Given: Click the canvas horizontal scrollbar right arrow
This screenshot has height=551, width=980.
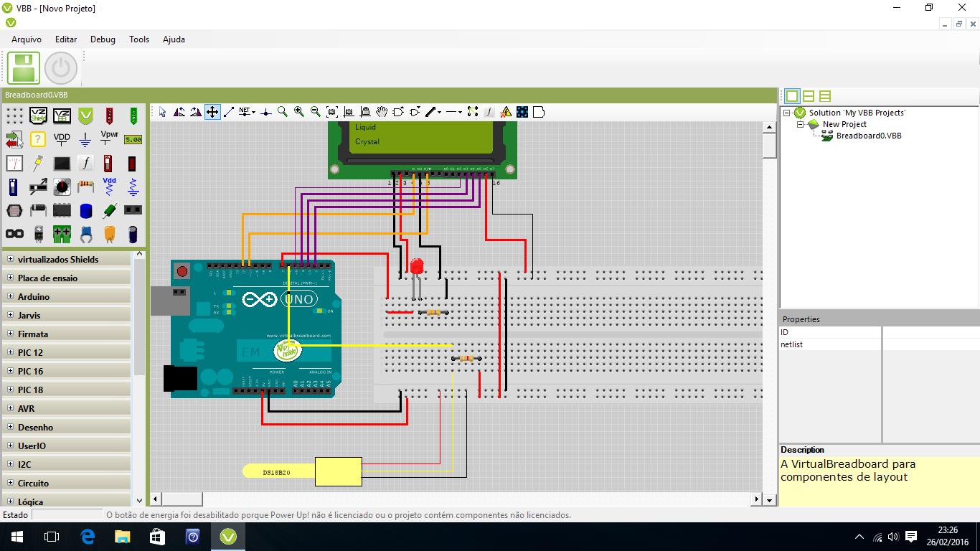Looking at the screenshot, I should (x=756, y=499).
